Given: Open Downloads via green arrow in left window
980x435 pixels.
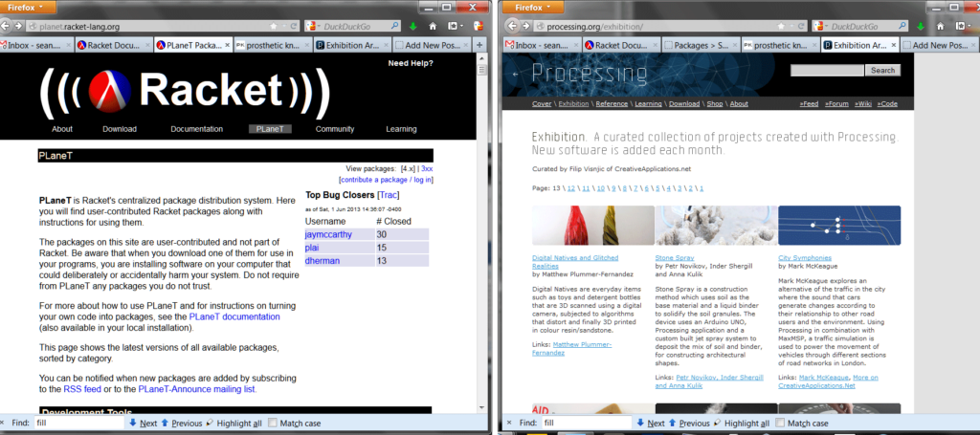Looking at the screenshot, I should coord(411,26).
